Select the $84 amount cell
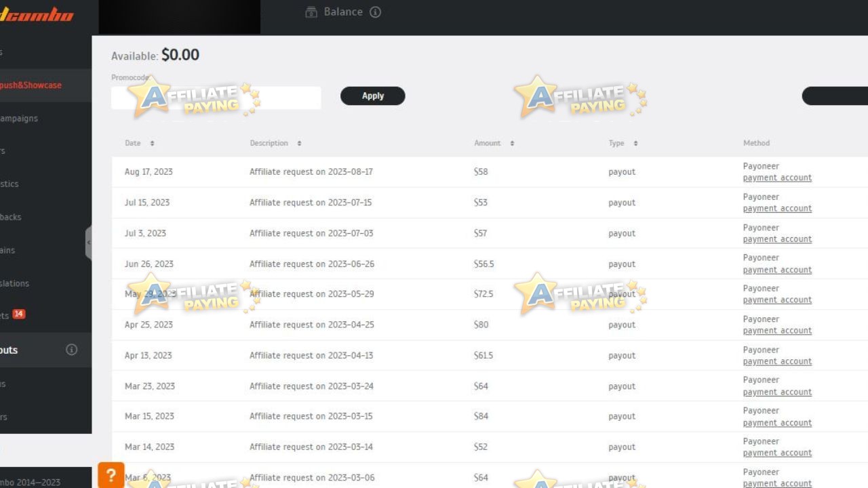The height and width of the screenshot is (488, 868). click(481, 417)
